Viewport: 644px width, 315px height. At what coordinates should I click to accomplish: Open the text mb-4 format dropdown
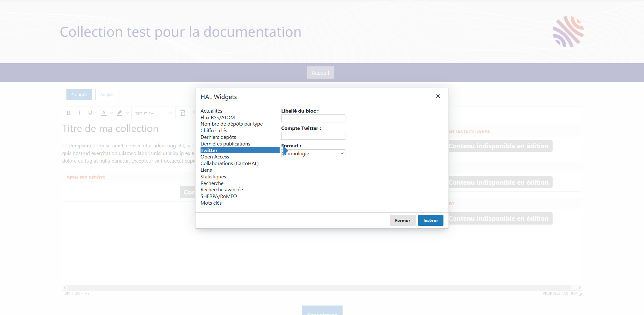[x=153, y=113]
